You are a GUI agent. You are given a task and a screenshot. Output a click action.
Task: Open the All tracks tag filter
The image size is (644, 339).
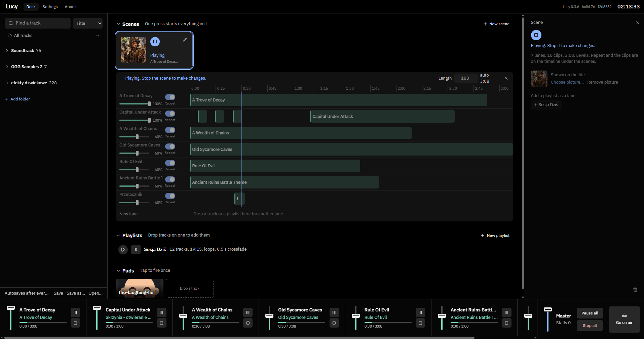54,36
